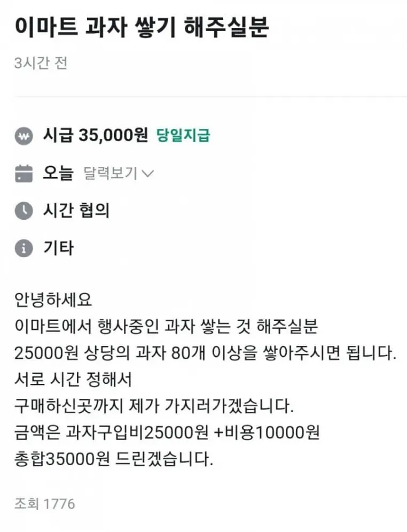
Task: Click the 안녕하세요 greeting line
Action: 53,299
